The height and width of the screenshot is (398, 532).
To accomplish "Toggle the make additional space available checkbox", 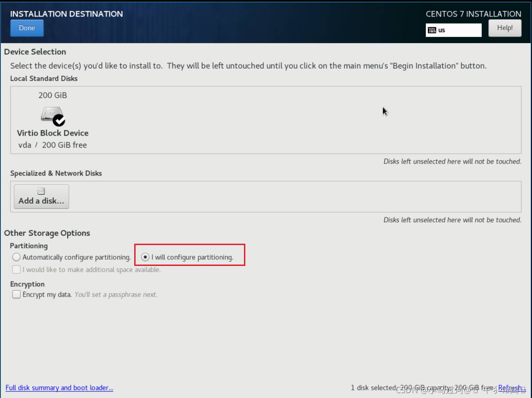I will (x=16, y=269).
